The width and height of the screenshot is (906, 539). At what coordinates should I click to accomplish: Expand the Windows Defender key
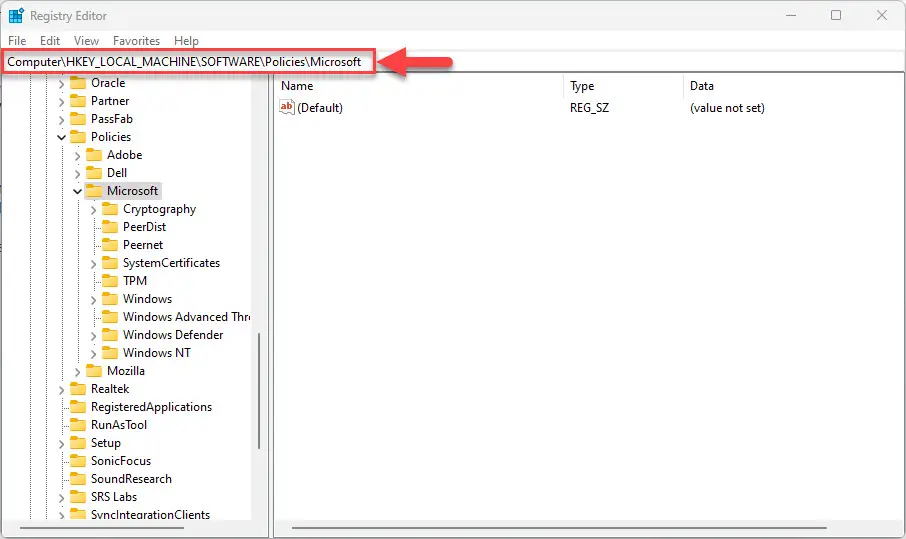pyautogui.click(x=94, y=335)
